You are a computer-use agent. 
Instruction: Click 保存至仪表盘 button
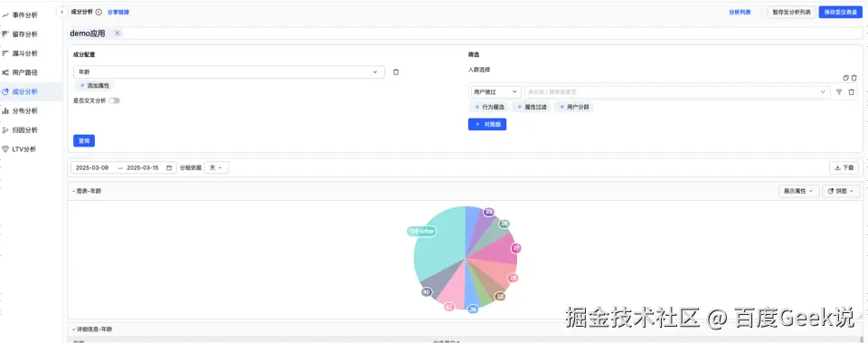pos(840,12)
